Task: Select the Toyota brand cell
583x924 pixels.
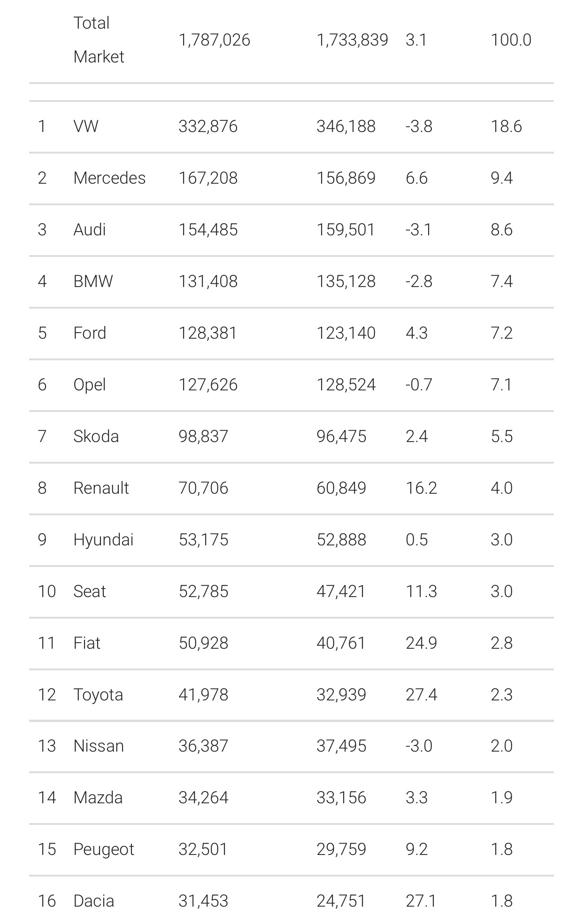Action: (98, 695)
